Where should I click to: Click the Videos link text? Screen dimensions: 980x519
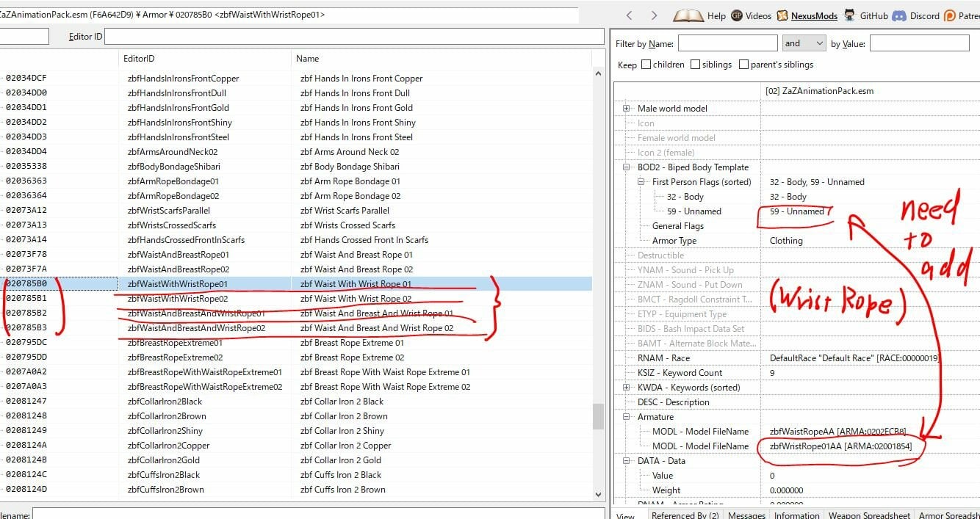coord(758,15)
